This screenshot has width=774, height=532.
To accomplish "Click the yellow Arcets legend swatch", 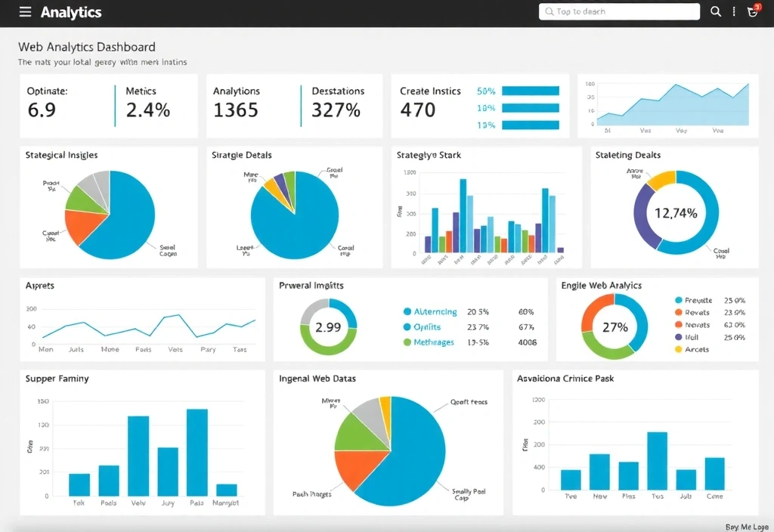I will tap(678, 349).
